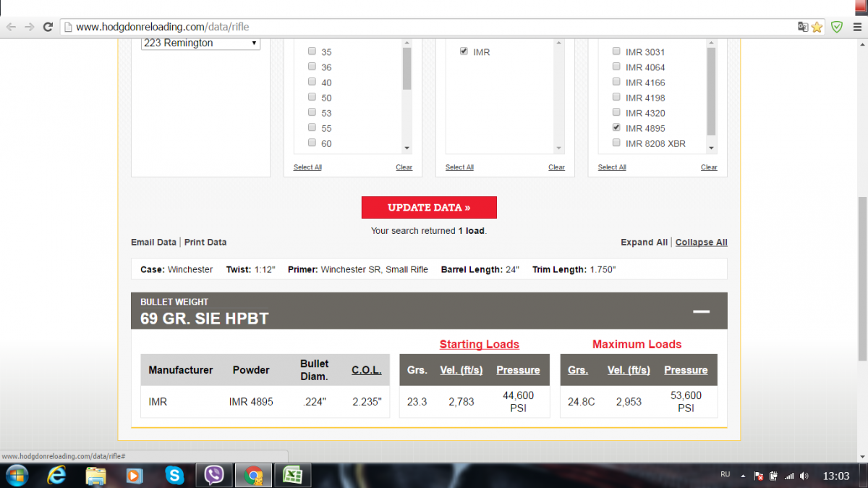Click Expand All loads
This screenshot has height=488, width=868.
(644, 242)
